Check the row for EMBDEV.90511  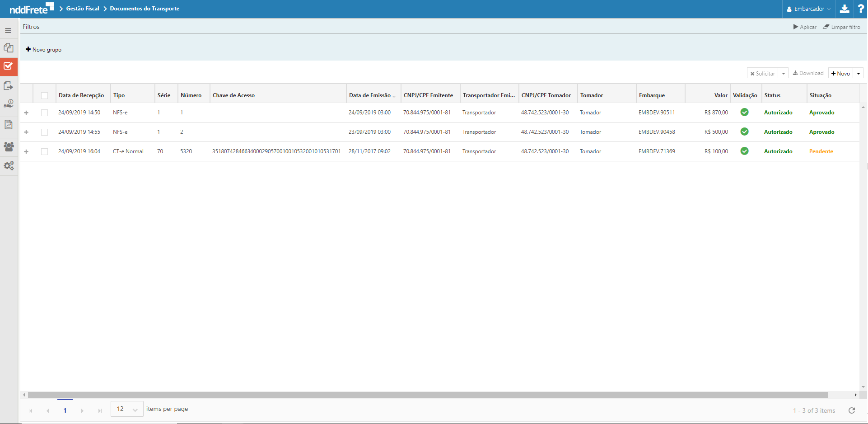click(x=44, y=113)
